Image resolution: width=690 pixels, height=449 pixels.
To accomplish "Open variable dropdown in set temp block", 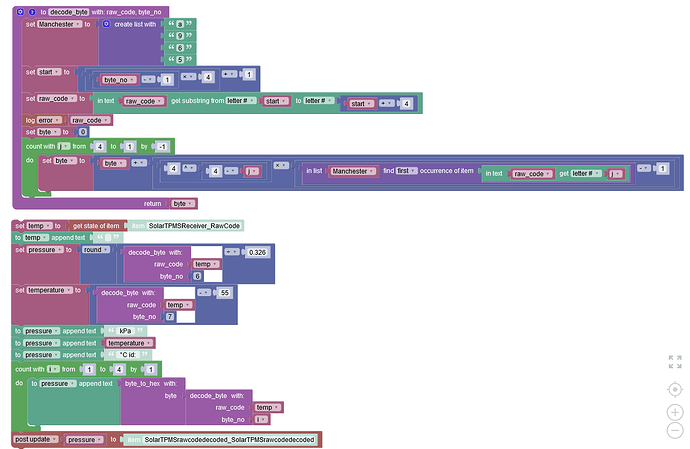I will coord(40,226).
